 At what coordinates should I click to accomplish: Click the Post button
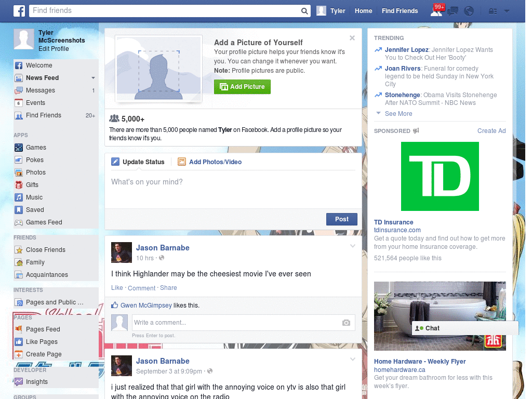pyautogui.click(x=342, y=219)
